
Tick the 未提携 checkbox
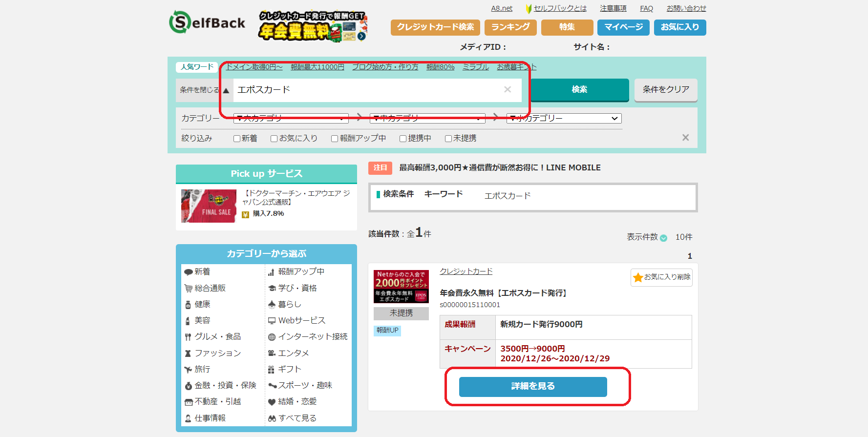pos(448,139)
